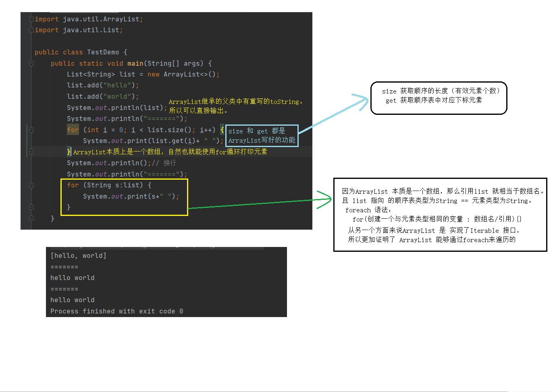The image size is (553, 392).
Task: Collapse fold marker at for (int i = 0 line
Action: tap(31, 130)
